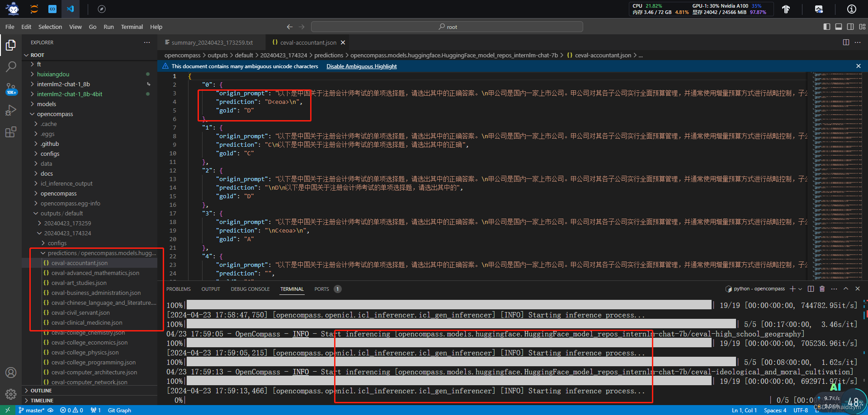Open the Manage gear icon
Viewport: 868px width, 415px height.
pos(11,394)
